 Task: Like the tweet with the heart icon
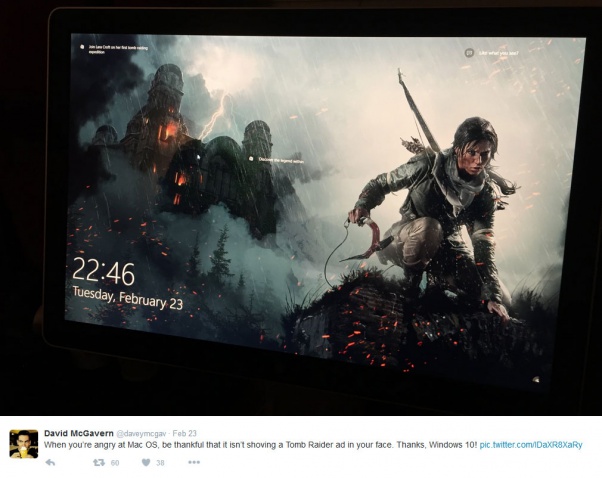(x=146, y=463)
